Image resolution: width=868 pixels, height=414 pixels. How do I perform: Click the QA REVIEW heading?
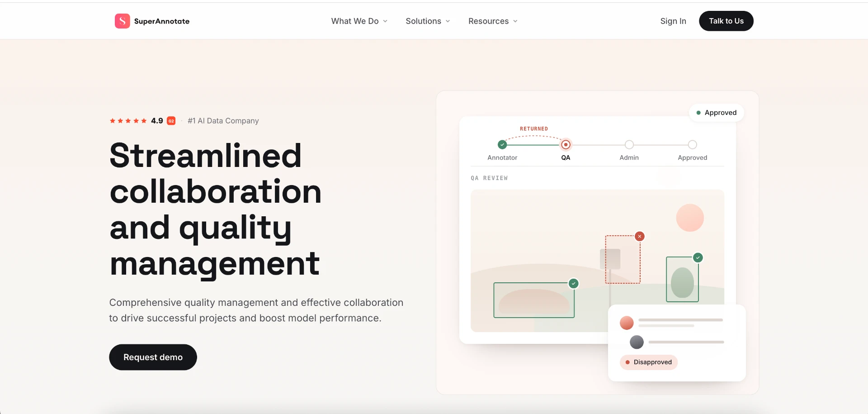point(489,178)
